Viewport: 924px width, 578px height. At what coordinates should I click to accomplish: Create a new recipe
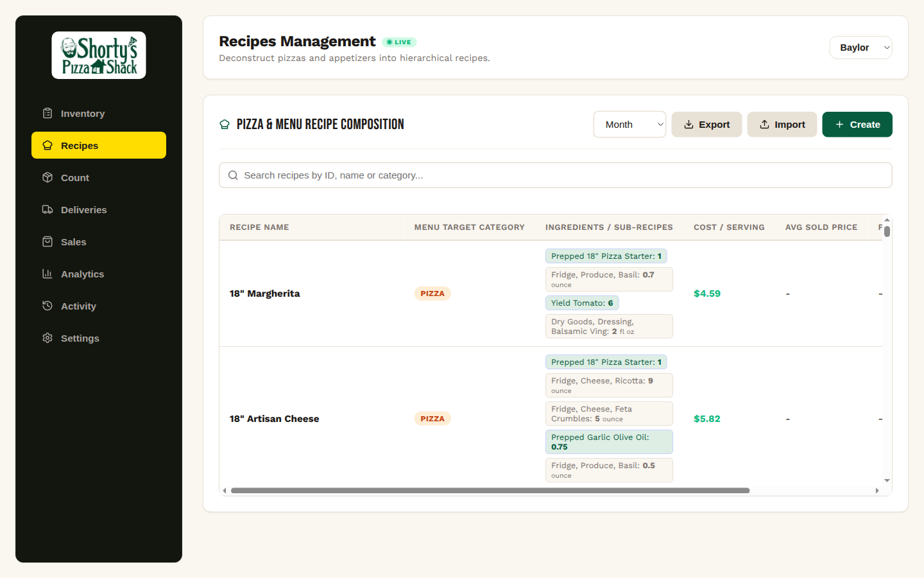click(x=857, y=125)
